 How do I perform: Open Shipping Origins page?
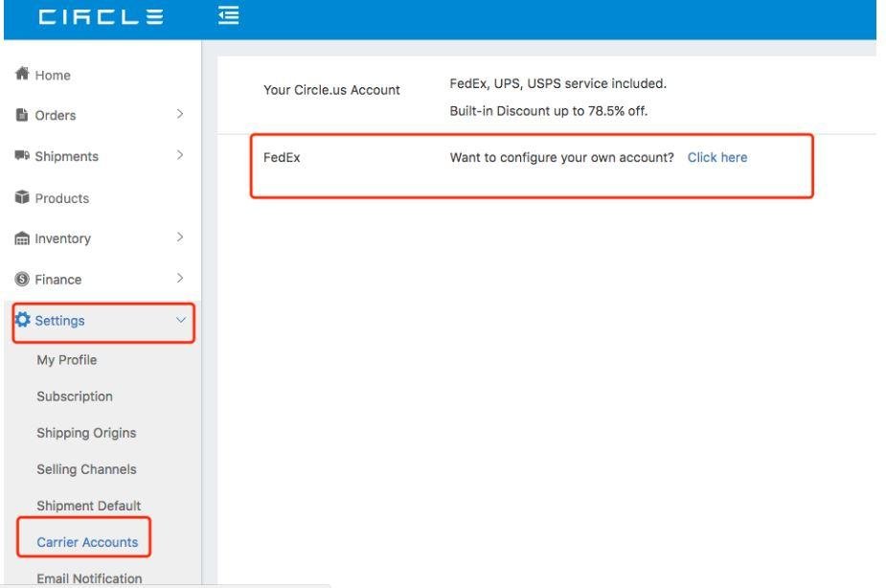(86, 433)
